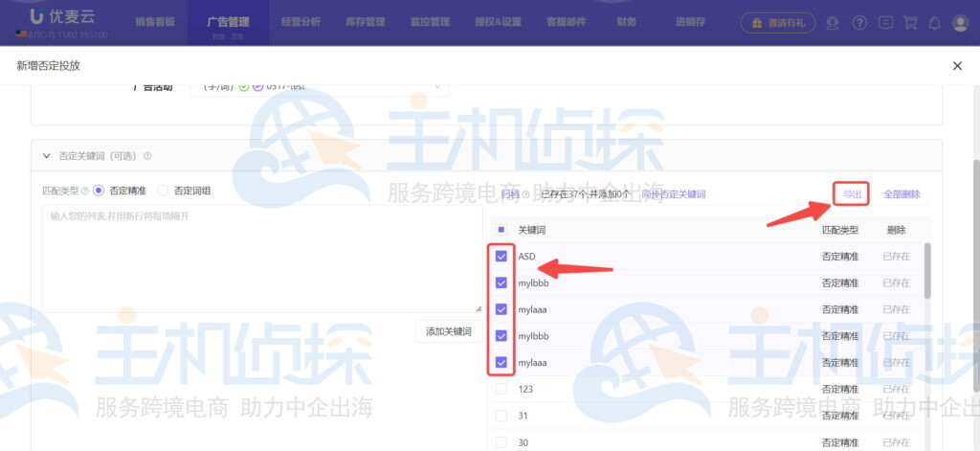
Task: Open the notifications bell icon
Action: [935, 22]
